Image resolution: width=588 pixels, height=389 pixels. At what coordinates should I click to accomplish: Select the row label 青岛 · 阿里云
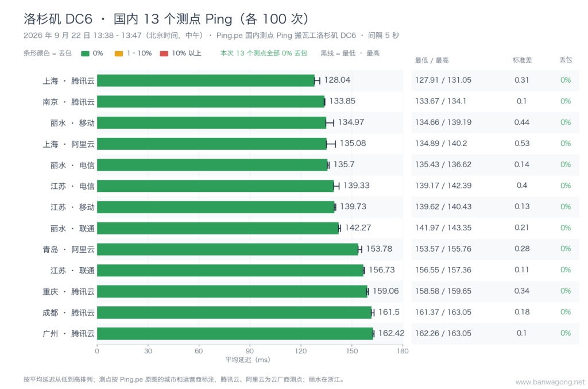click(68, 249)
